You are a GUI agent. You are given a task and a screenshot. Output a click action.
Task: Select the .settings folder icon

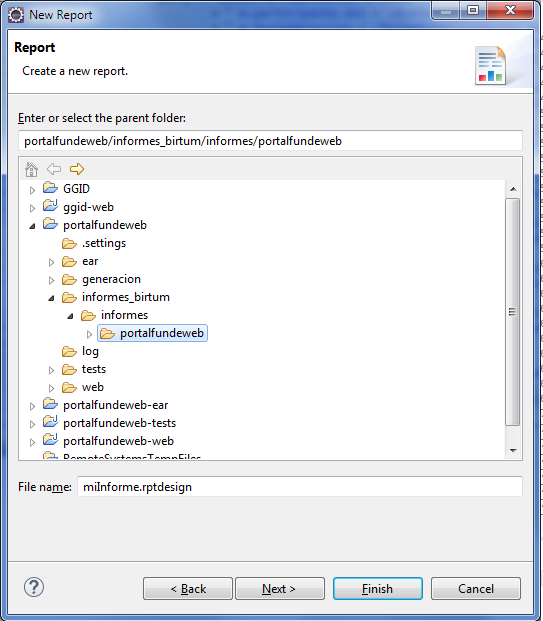pos(69,243)
